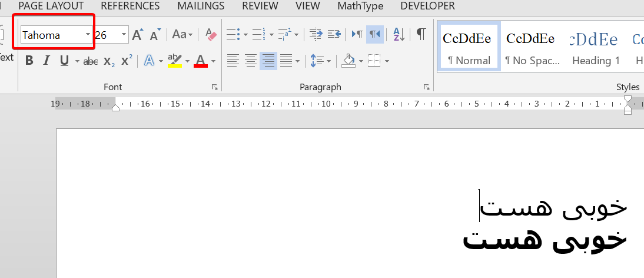644x278 pixels.
Task: Open the REFERENCES tab
Action: [130, 6]
